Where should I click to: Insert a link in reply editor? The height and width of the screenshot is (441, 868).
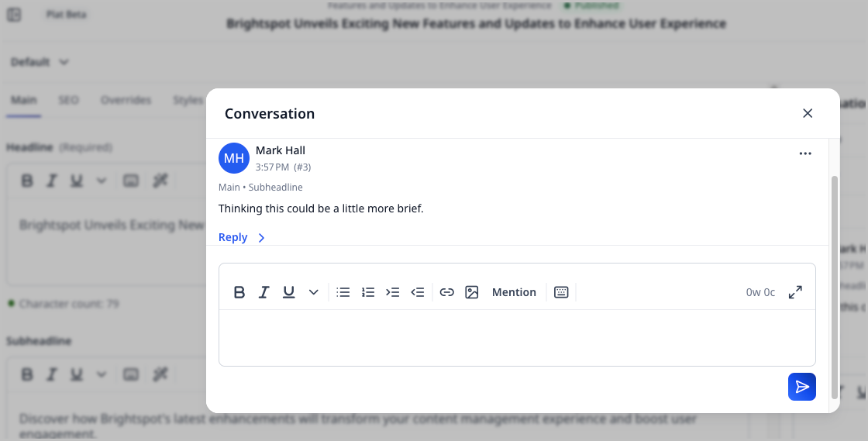pyautogui.click(x=446, y=292)
